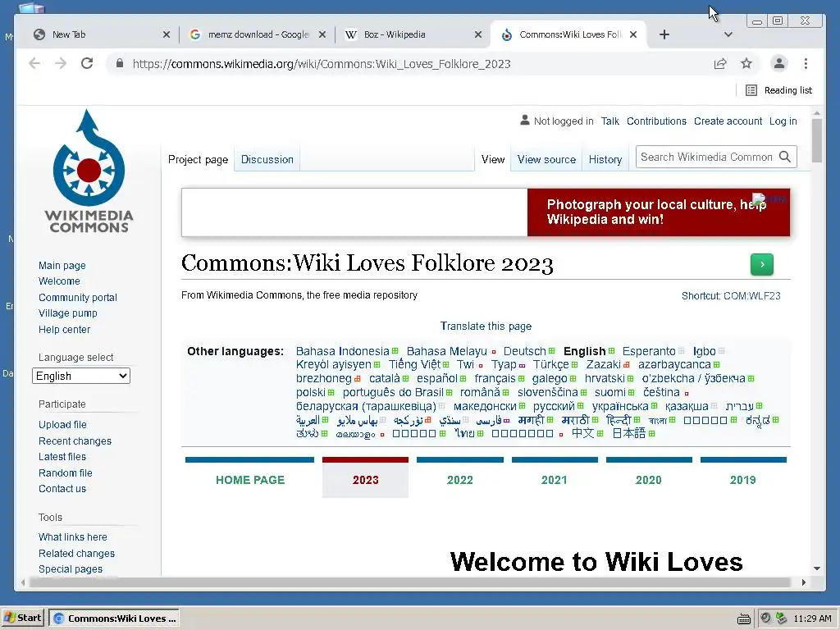Viewport: 840px width, 630px height.
Task: Click the Wikimedia Commons logo
Action: (x=89, y=171)
